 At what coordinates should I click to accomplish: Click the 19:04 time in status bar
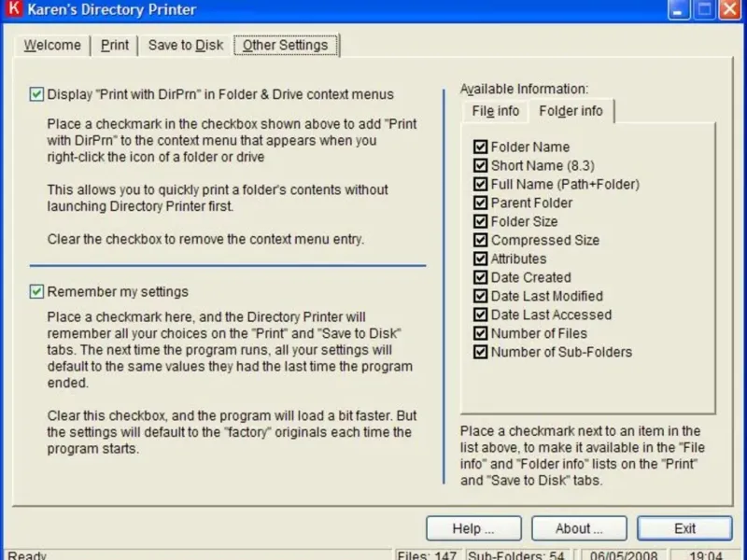[706, 555]
